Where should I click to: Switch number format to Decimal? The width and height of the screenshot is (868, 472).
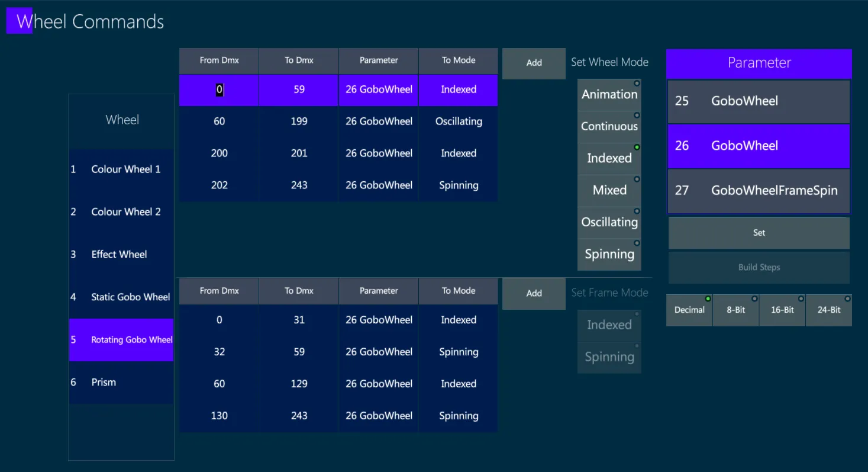[x=689, y=310]
